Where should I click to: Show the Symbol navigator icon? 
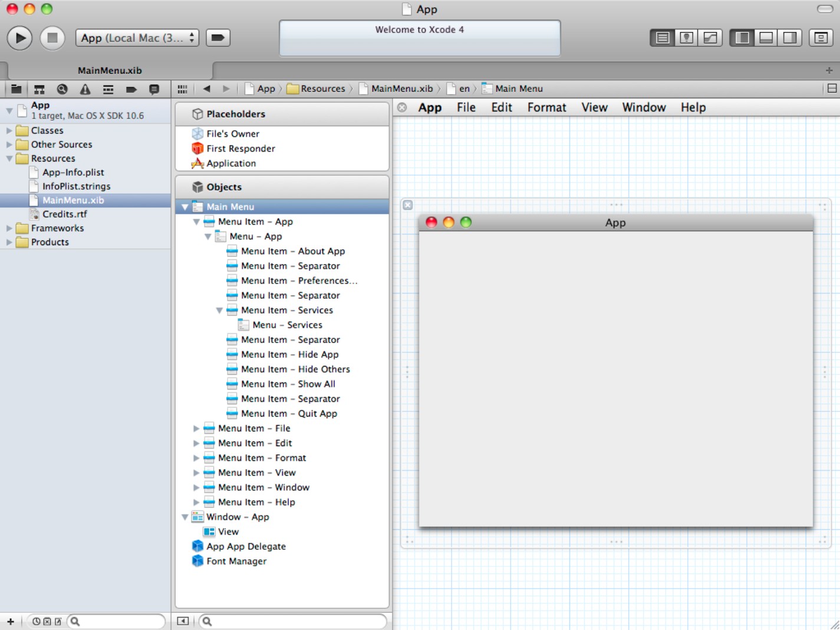[39, 89]
